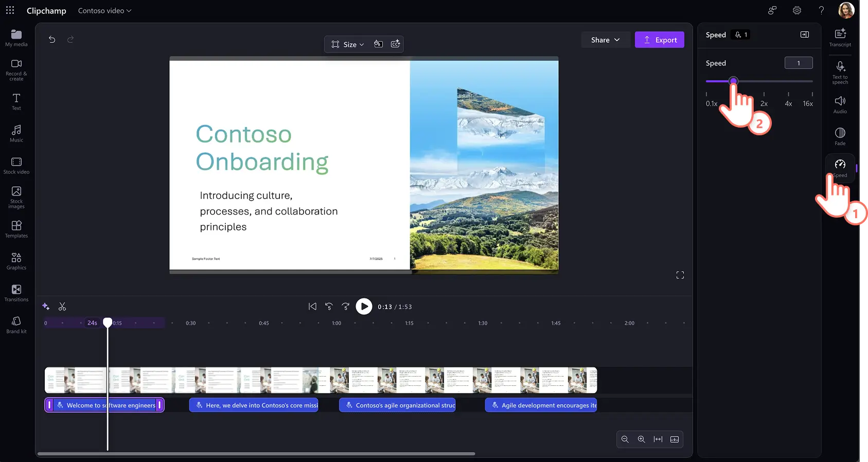Open Stock video library
Viewport: 868px width, 462px height.
(16, 166)
